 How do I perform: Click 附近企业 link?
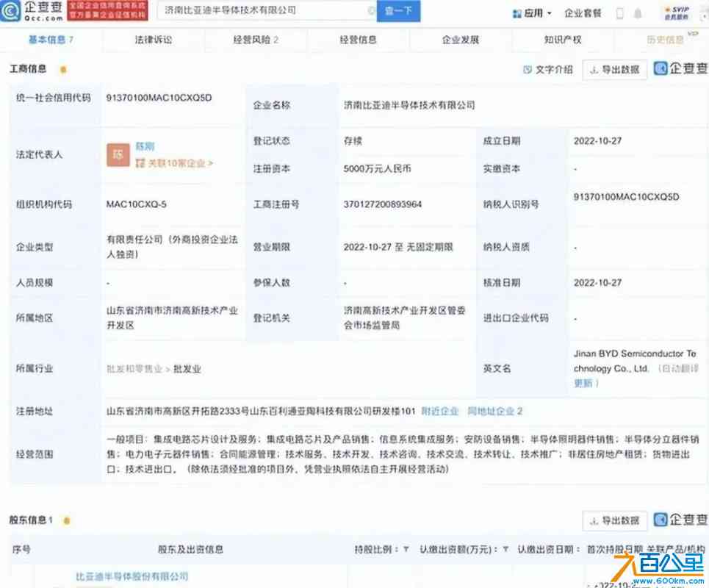[x=440, y=411]
